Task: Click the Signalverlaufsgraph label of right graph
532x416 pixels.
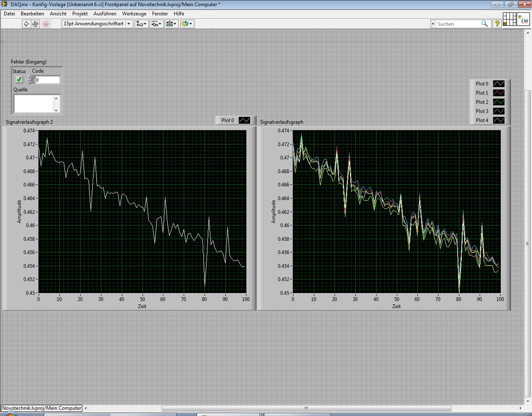Action: click(282, 122)
